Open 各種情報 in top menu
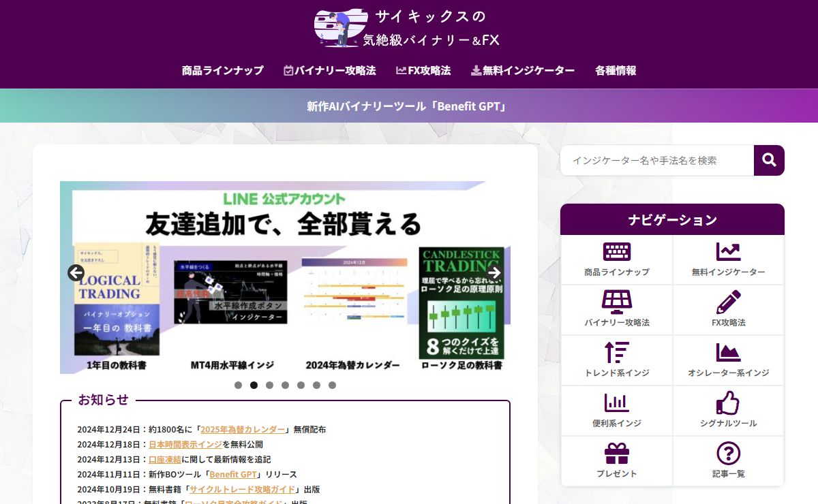This screenshot has height=504, width=818. tap(616, 70)
